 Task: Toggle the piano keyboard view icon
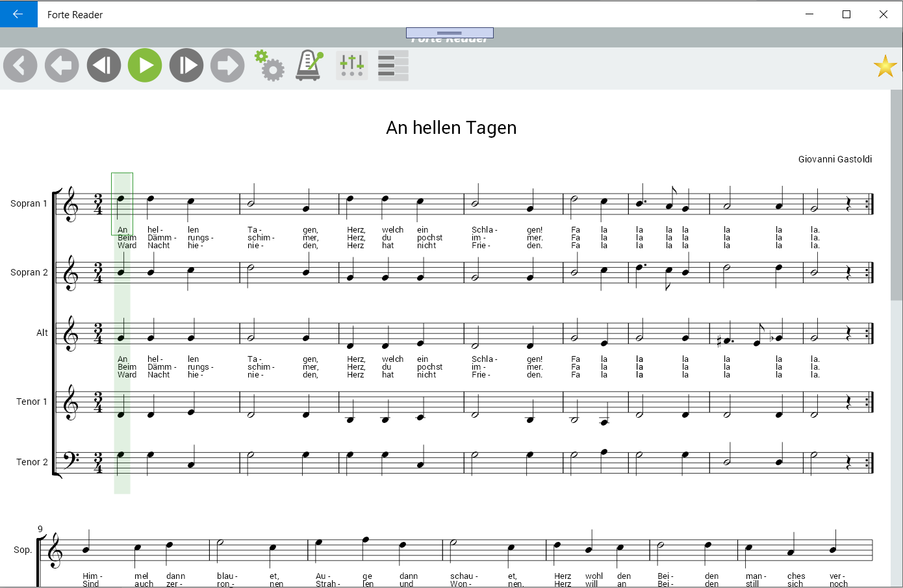point(393,66)
